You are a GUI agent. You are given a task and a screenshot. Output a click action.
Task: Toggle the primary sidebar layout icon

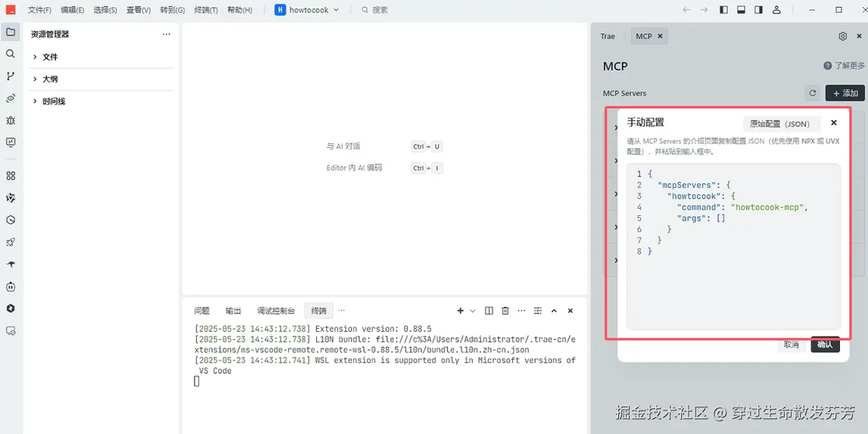(724, 10)
